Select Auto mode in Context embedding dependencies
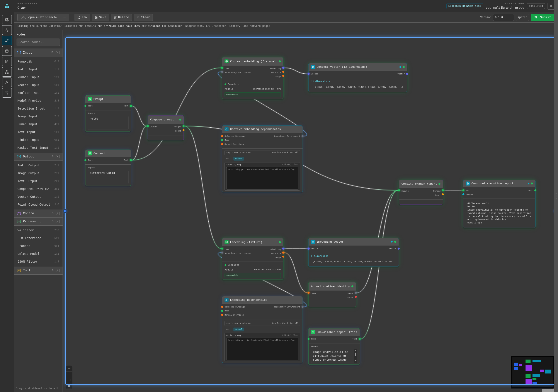Image resolution: width=558 pixels, height=392 pixels. tap(228, 159)
